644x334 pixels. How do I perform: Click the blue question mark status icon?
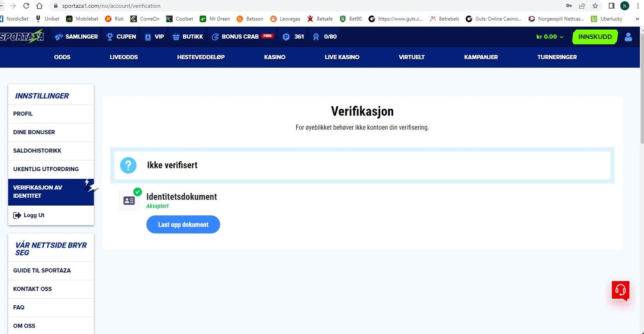(128, 165)
